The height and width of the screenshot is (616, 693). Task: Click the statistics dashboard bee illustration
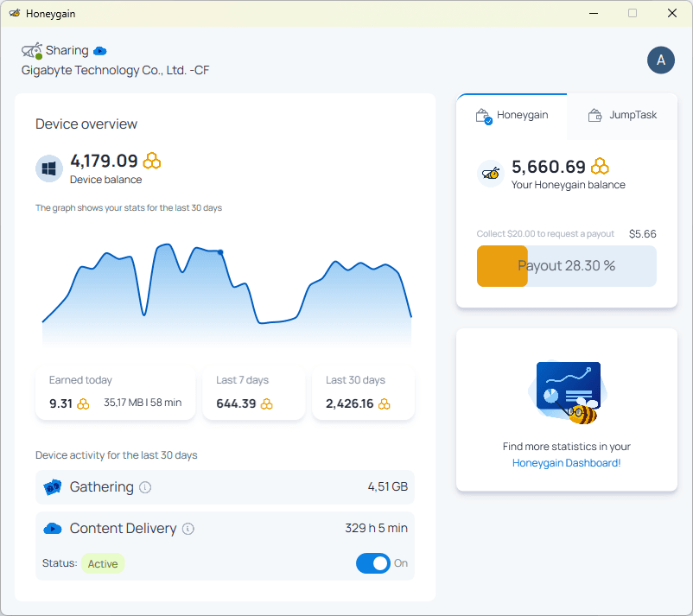click(x=568, y=393)
